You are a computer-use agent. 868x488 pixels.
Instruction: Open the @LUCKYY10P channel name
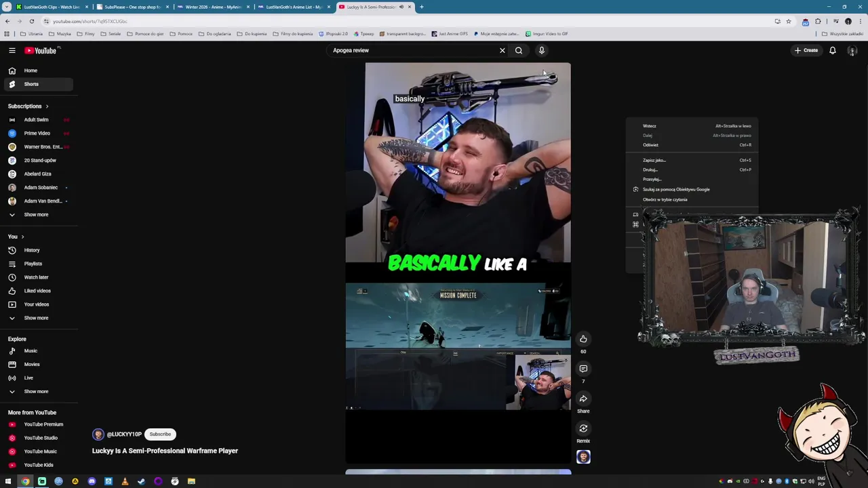124,434
